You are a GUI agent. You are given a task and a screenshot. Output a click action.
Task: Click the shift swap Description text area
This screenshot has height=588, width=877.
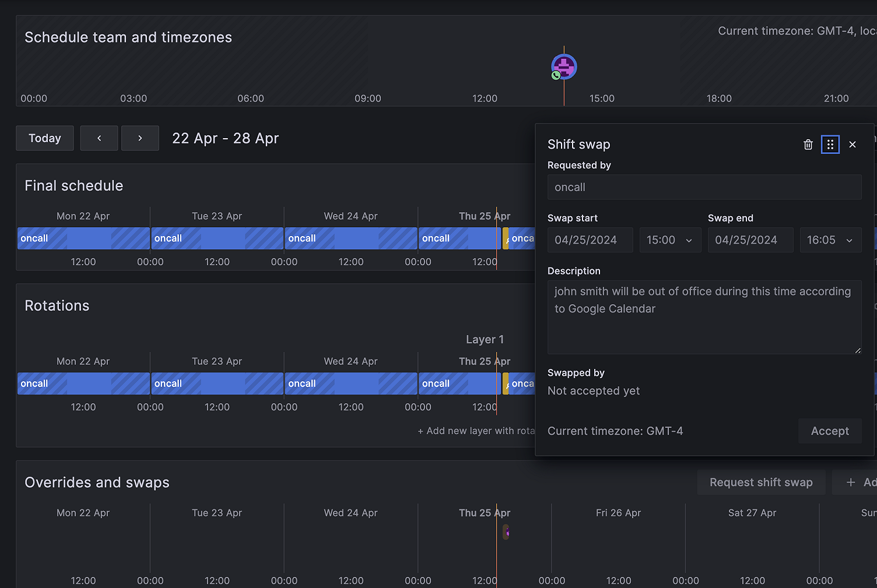pos(704,317)
